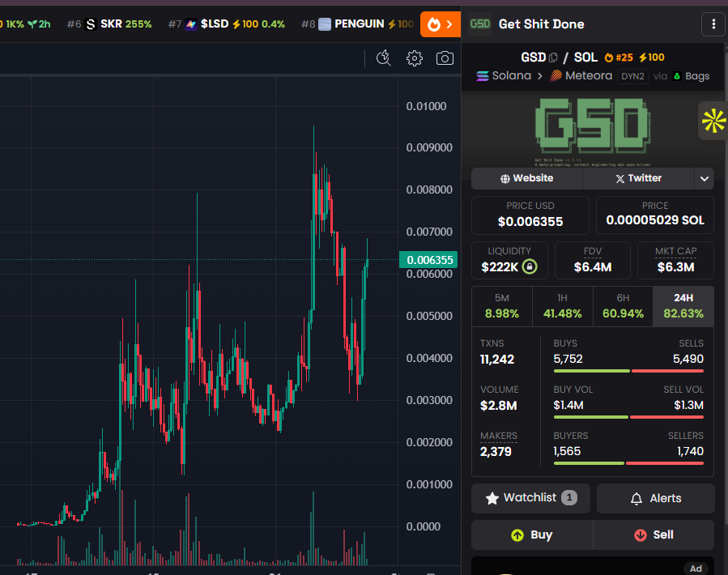Viewport: 728px width, 575px height.
Task: Switch to the 1H timeframe tab
Action: (562, 306)
